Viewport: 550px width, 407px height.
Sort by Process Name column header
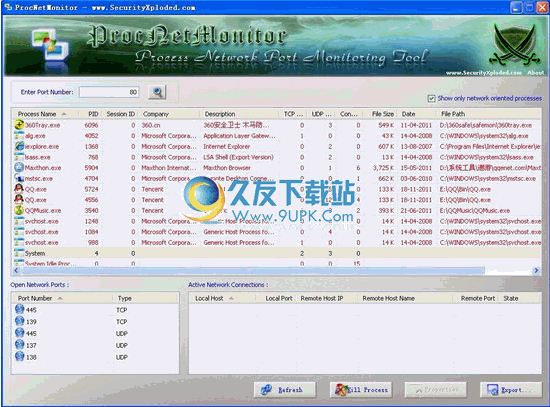coord(45,114)
